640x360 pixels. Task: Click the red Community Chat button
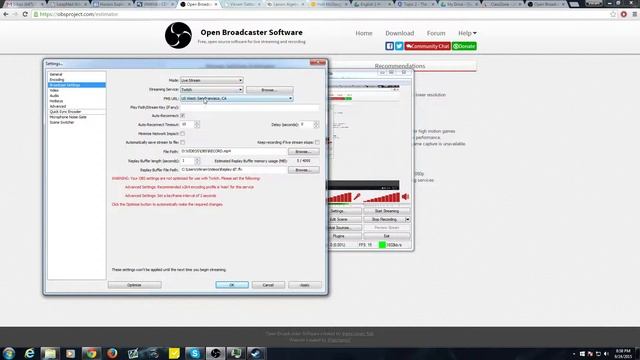pos(427,46)
